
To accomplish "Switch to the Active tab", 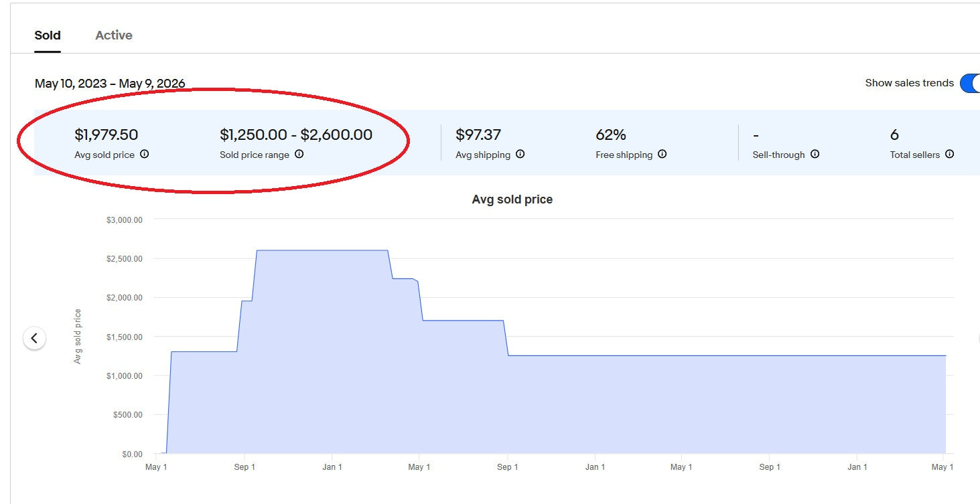I will (114, 35).
